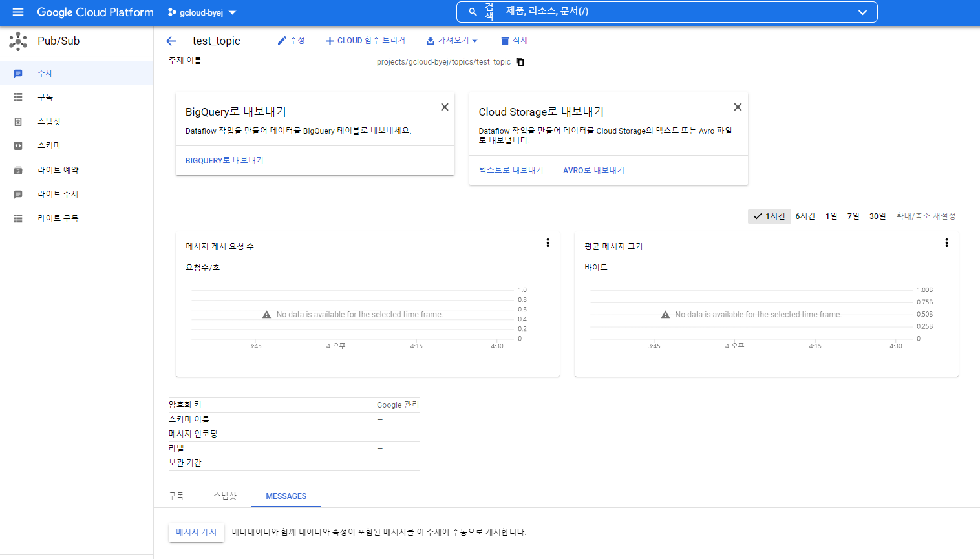Click the 스키마 이름 row label
The height and width of the screenshot is (559, 980).
189,419
